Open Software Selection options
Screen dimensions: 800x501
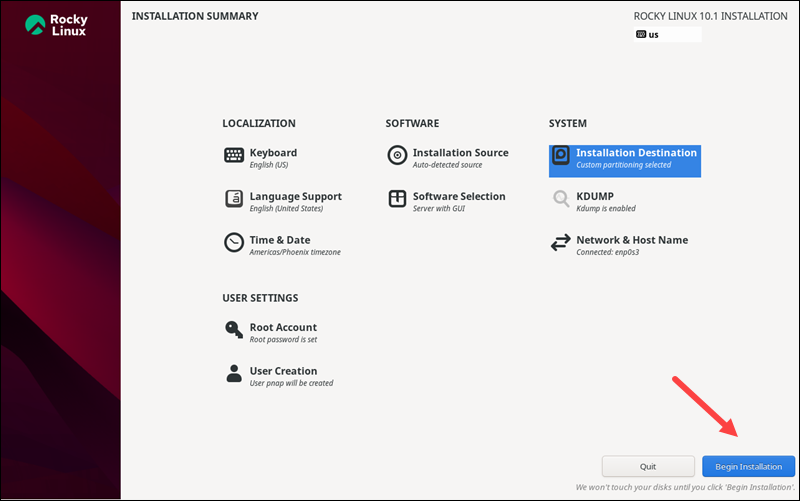click(459, 196)
